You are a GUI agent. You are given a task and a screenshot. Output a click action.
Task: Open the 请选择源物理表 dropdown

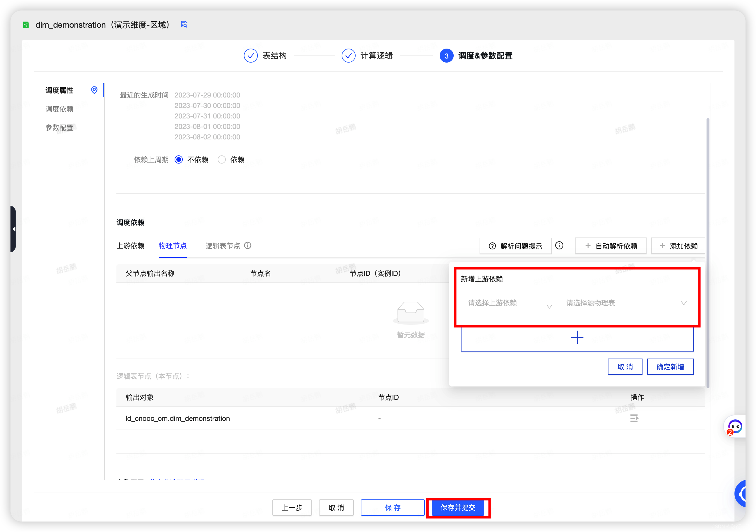(x=626, y=303)
